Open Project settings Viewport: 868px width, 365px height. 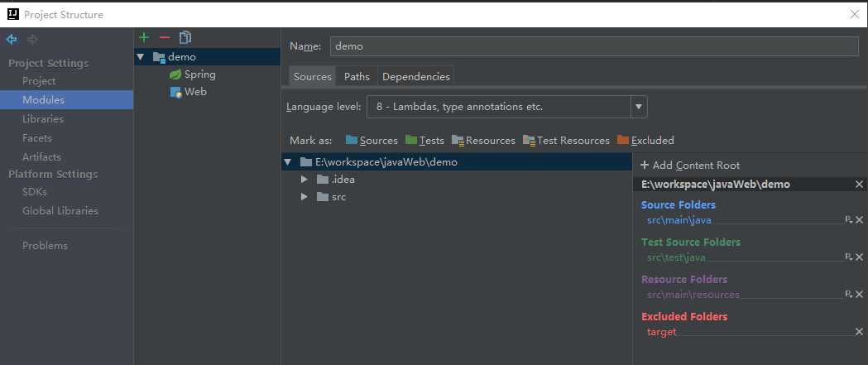pos(39,81)
